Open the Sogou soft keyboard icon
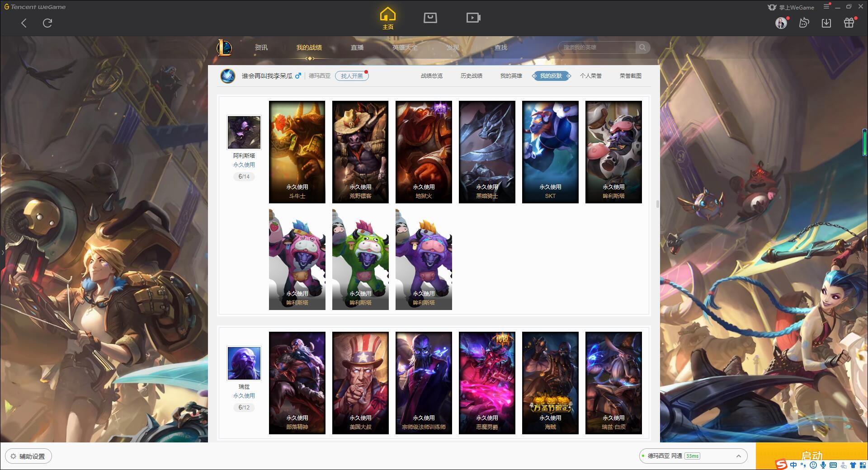Image resolution: width=868 pixels, height=470 pixels. click(833, 465)
